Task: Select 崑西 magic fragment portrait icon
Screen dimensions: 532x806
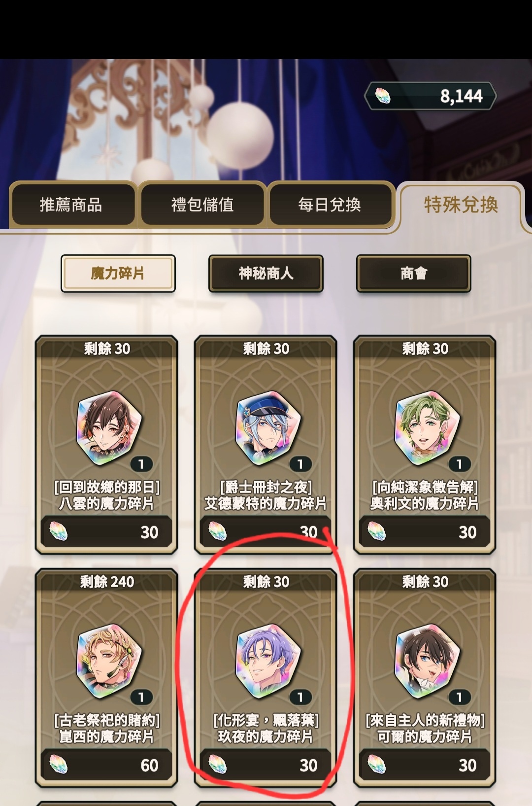Action: pos(109,661)
